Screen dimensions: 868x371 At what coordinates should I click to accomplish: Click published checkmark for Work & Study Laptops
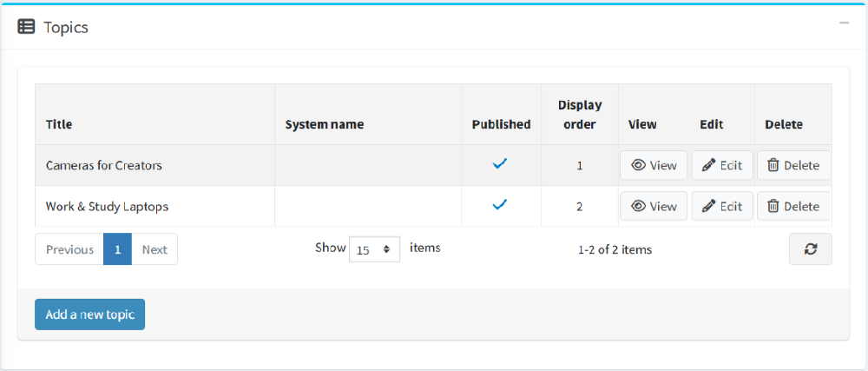(x=500, y=205)
